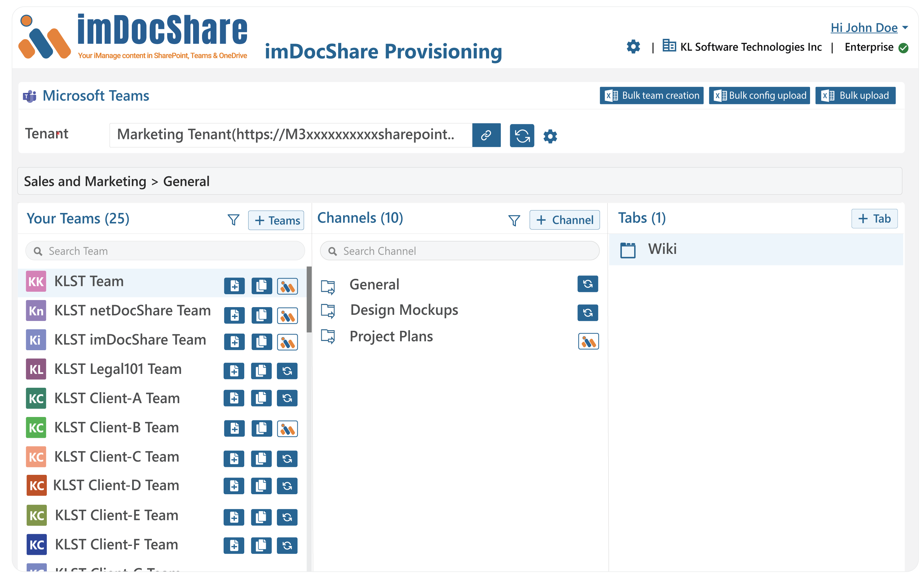Open the header settings gear icon
Viewport: 924px width, 577px height.
pyautogui.click(x=633, y=46)
